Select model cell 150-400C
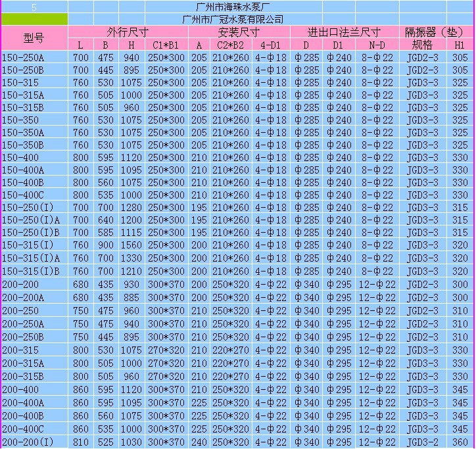Viewport: 476px width, 449px height. 34,195
